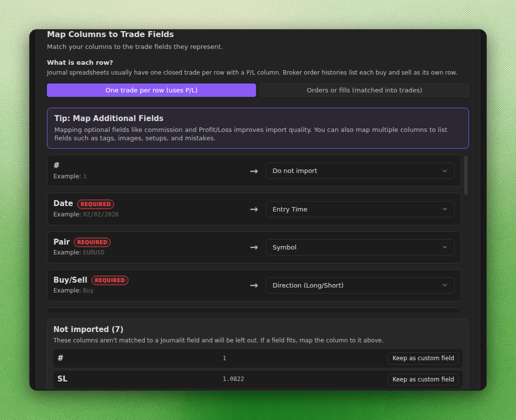Click the REQUIRED badge next to Date

click(95, 204)
